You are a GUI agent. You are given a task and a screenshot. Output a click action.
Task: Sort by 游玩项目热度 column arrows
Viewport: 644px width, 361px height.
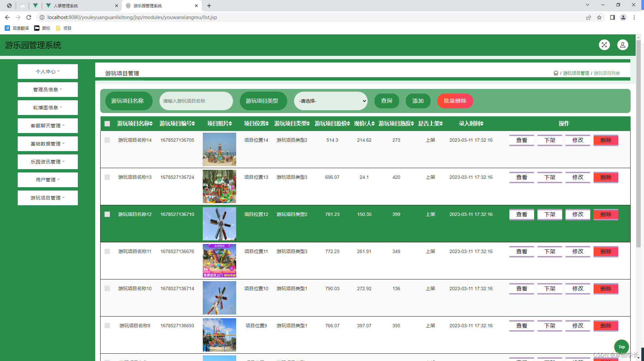(x=413, y=124)
